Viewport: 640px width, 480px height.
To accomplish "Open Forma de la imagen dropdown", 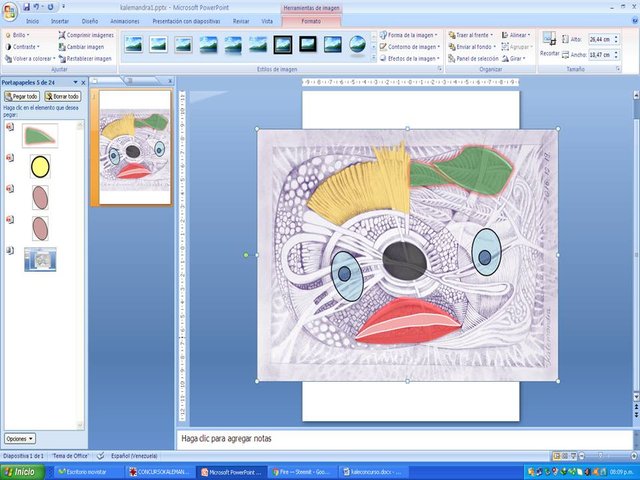I will pos(409,35).
